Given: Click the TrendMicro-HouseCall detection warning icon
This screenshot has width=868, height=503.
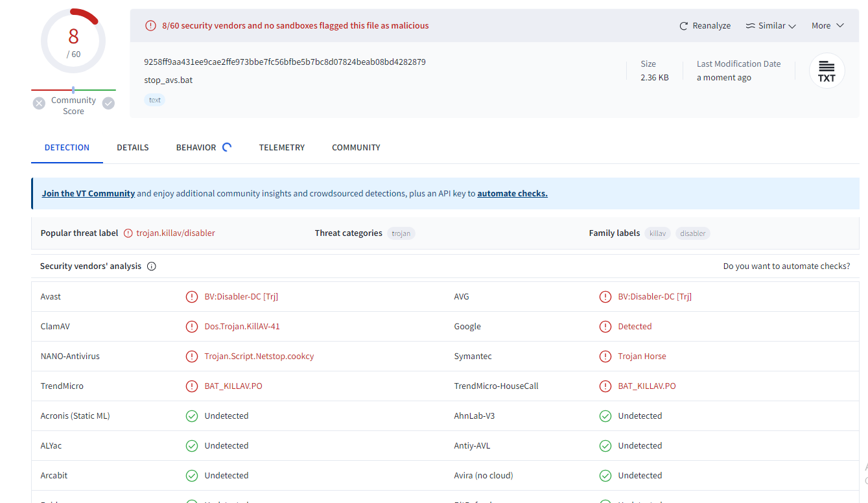Looking at the screenshot, I should (x=605, y=386).
